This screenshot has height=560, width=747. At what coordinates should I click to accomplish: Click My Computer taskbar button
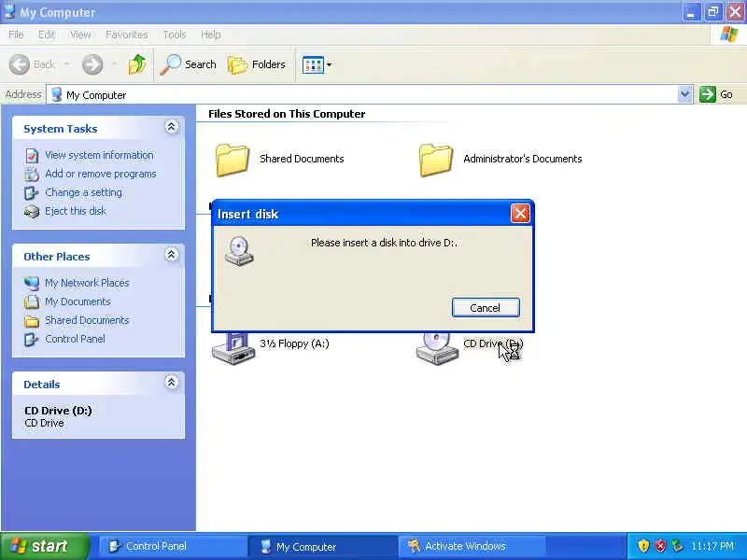point(323,546)
